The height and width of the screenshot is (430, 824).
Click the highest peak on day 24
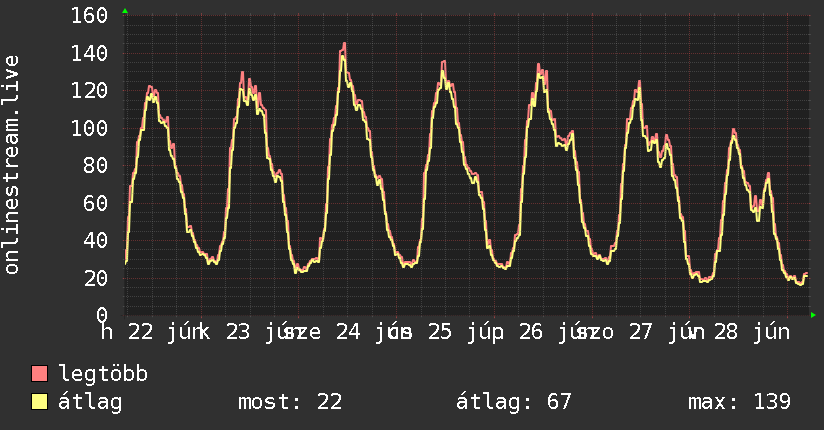click(x=344, y=44)
